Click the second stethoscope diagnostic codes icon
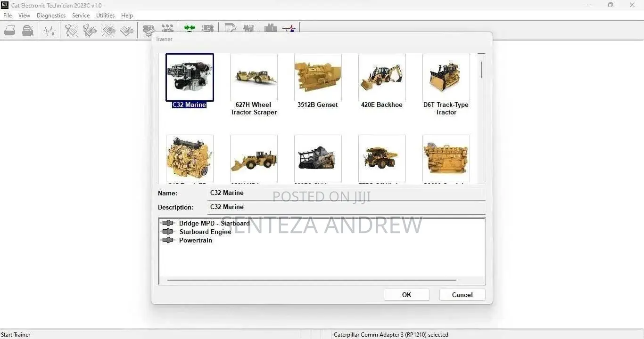The height and width of the screenshot is (339, 644). 90,31
